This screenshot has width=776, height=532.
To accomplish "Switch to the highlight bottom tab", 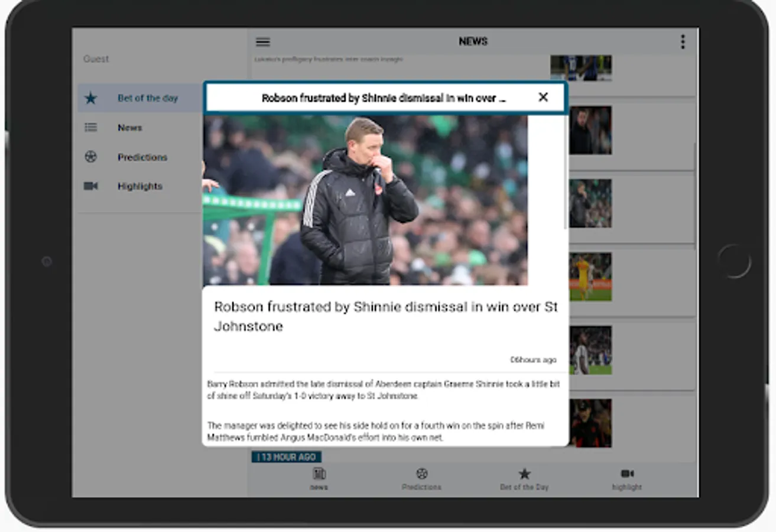I will [x=627, y=479].
